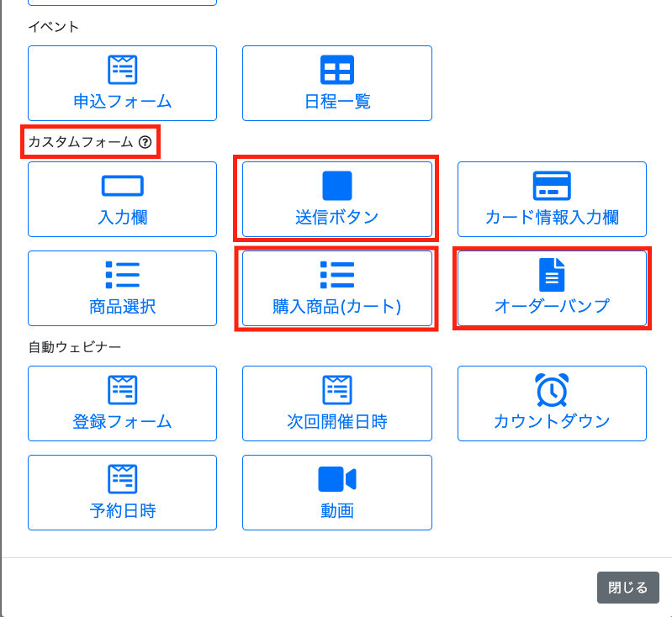Click the 自動ウェビナー section heading
672x617 pixels.
click(x=76, y=346)
